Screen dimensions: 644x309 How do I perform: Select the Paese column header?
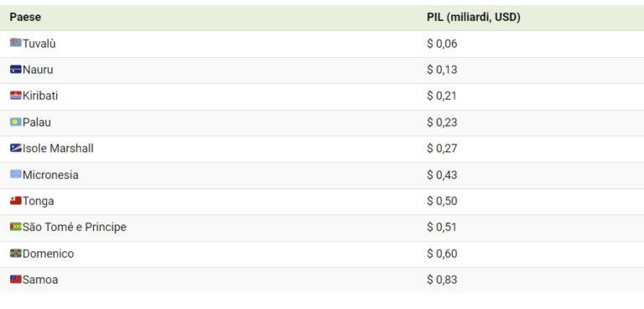pos(25,18)
